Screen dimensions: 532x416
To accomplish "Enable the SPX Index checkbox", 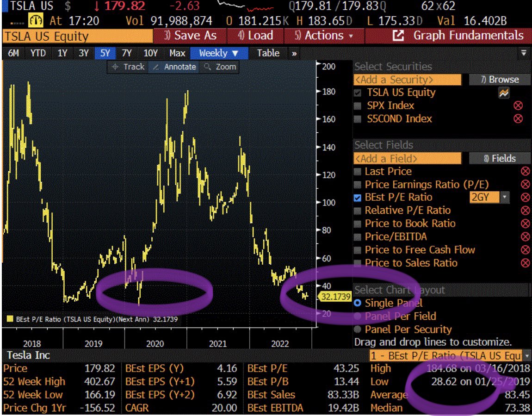I will pyautogui.click(x=358, y=106).
